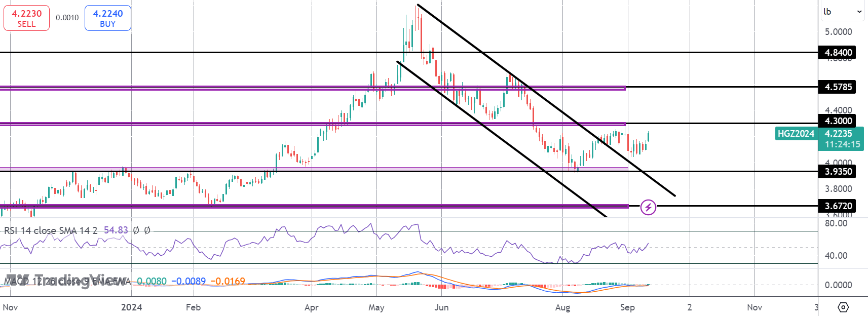Select the 4.3000 price level label
The height and width of the screenshot is (316, 868).
tap(837, 121)
